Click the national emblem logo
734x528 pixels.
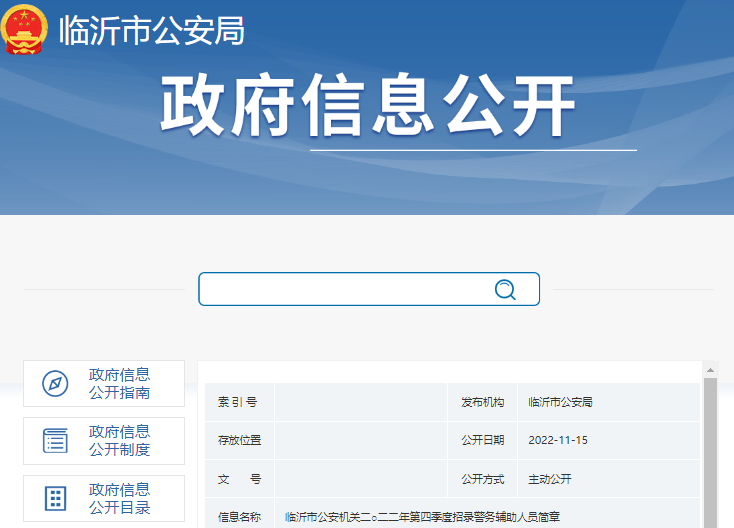tap(24, 29)
